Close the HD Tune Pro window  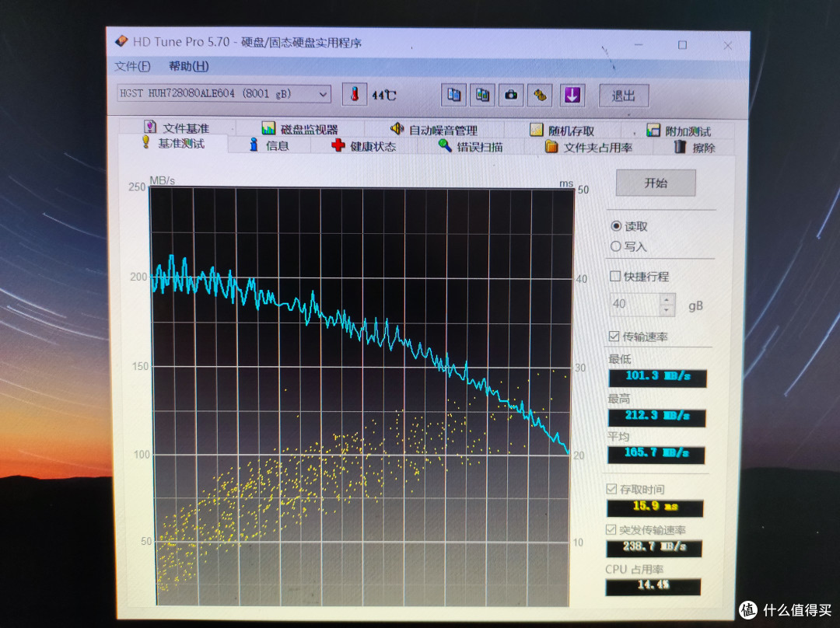(x=727, y=46)
